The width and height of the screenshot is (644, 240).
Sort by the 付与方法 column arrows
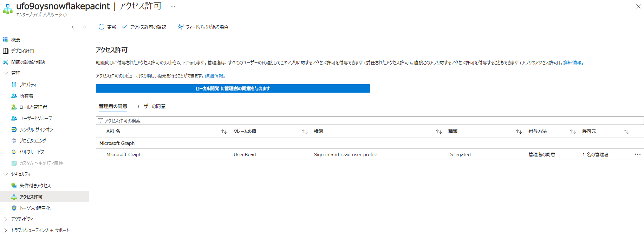pyautogui.click(x=573, y=132)
